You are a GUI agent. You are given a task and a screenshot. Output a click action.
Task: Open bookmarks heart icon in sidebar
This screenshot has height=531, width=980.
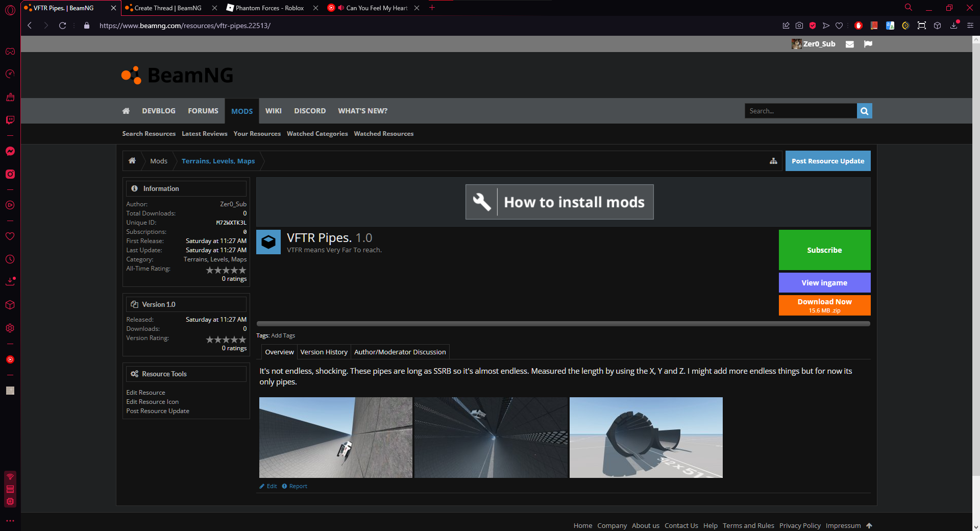click(10, 236)
